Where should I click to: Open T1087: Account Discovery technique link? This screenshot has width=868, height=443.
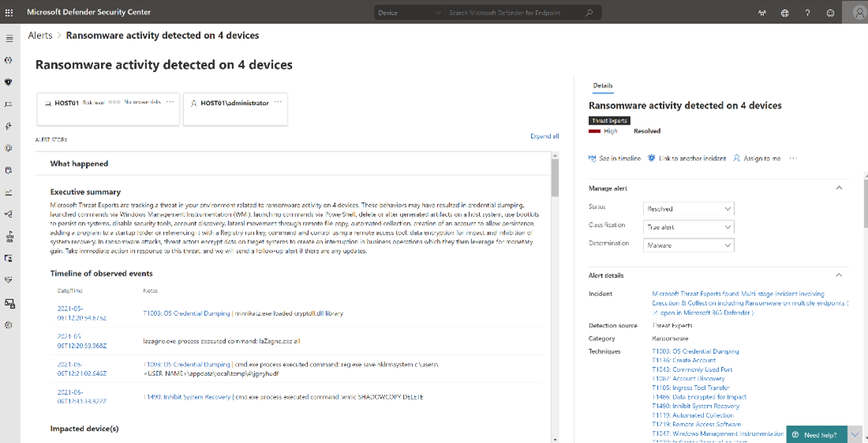(688, 379)
